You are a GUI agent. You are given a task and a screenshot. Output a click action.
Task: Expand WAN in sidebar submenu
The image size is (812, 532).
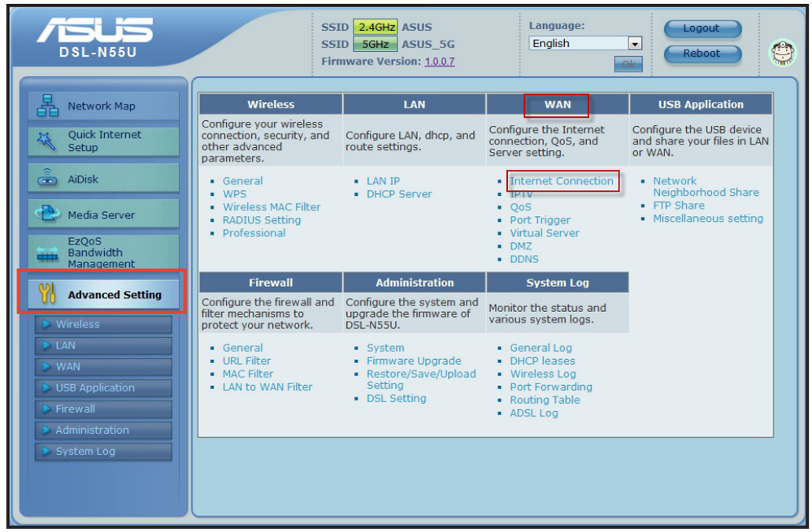point(103,367)
